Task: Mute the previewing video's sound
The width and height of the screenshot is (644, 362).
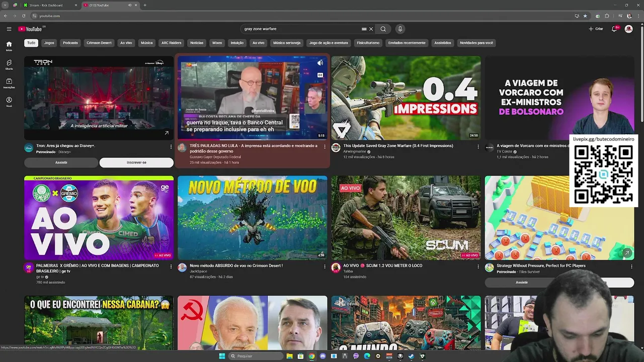Action: pos(320,63)
